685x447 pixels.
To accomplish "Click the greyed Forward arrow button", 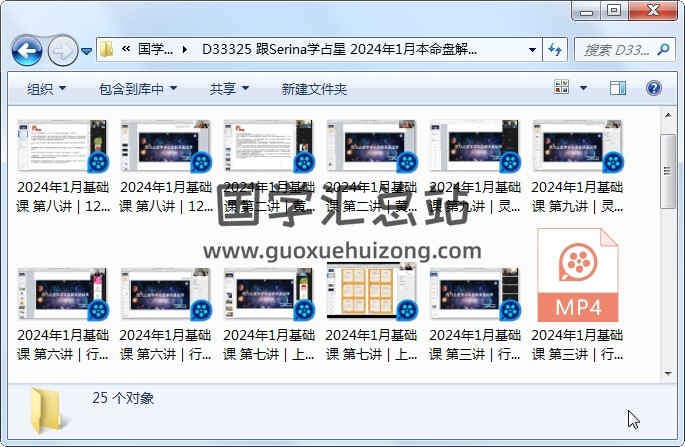I will 62,51.
